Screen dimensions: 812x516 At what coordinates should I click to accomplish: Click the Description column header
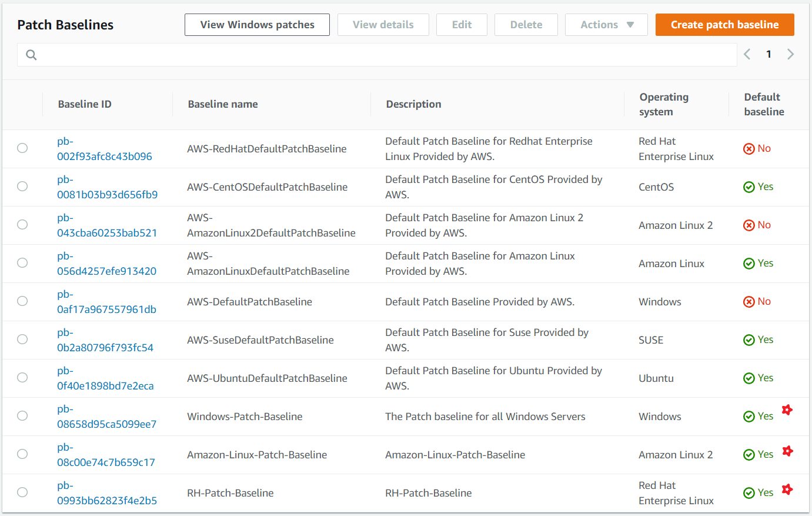tap(413, 104)
